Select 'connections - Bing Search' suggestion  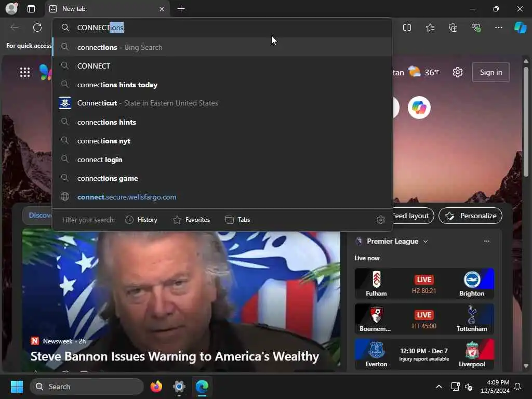(222, 47)
